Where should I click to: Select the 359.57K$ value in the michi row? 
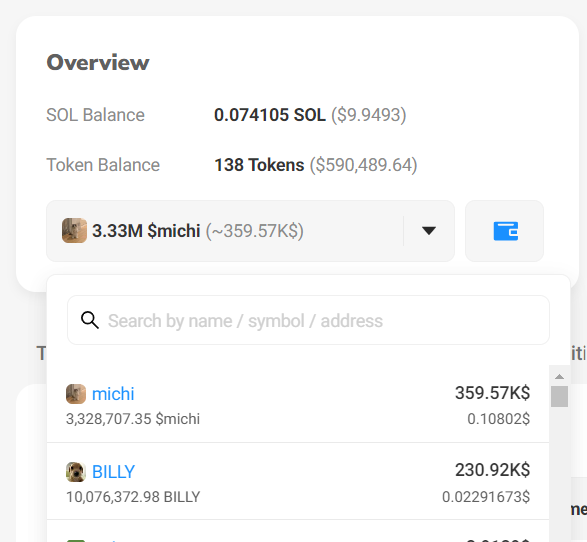[x=492, y=393]
